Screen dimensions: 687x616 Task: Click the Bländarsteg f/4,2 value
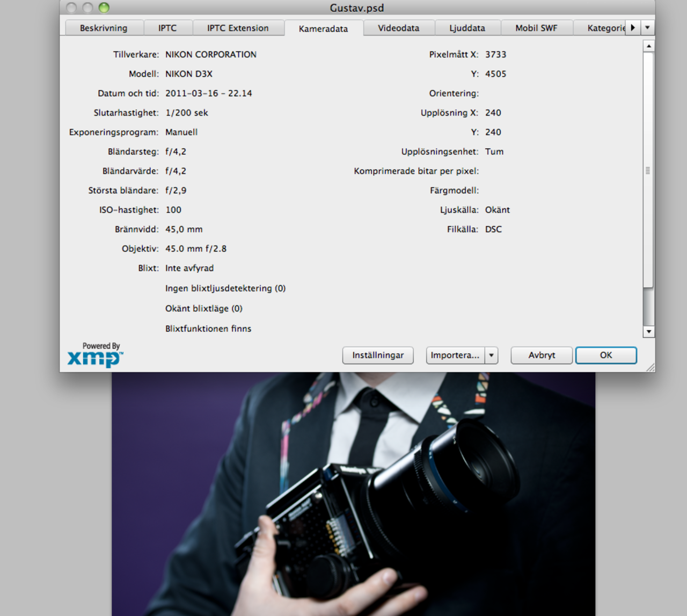click(x=176, y=151)
